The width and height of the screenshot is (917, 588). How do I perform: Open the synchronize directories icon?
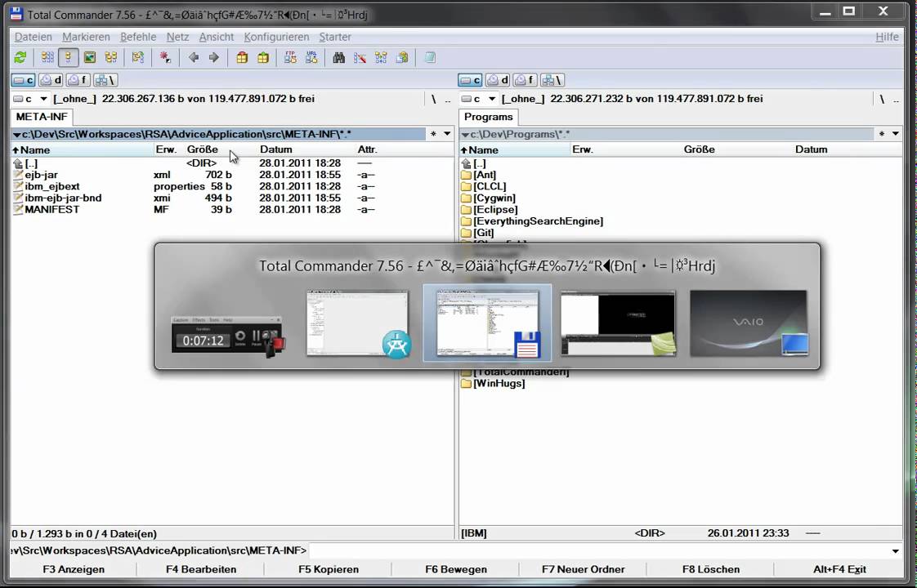(x=381, y=57)
